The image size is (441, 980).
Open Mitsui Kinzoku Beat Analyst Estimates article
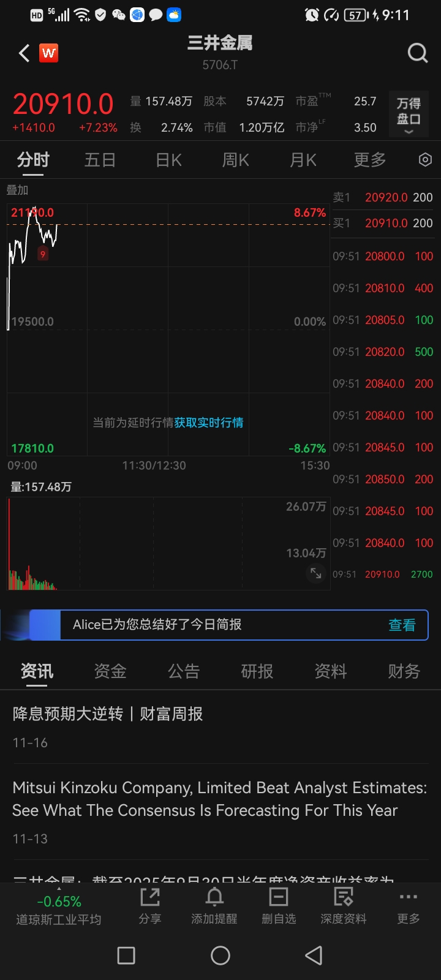(221, 812)
